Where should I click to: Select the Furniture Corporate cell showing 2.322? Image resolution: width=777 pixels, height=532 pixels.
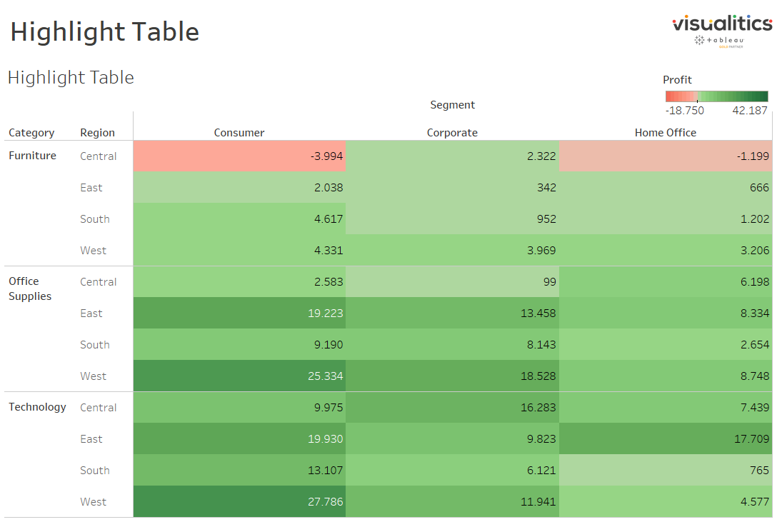point(452,156)
